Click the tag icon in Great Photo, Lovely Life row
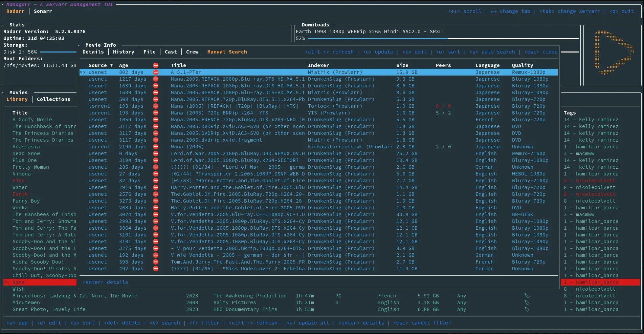 point(527,309)
